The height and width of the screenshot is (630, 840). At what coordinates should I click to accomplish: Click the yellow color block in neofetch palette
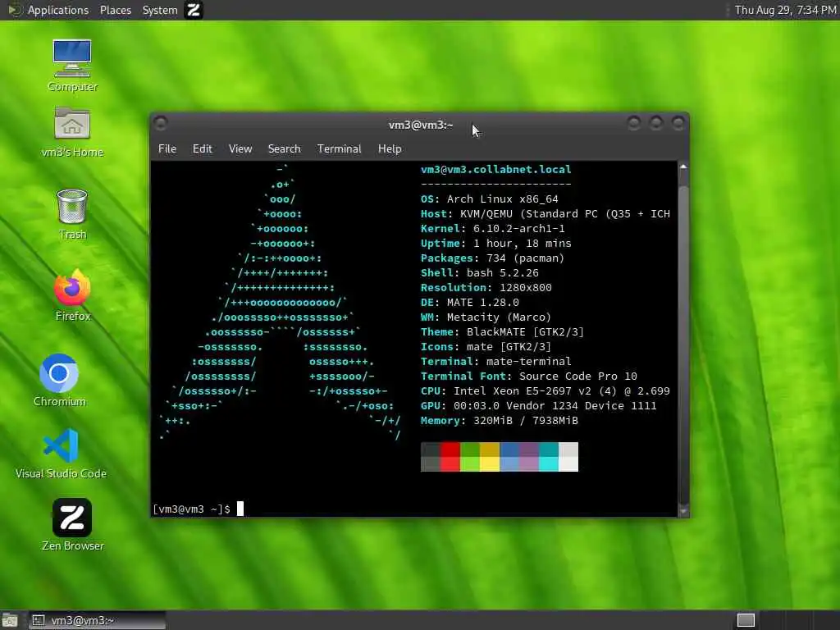(490, 457)
